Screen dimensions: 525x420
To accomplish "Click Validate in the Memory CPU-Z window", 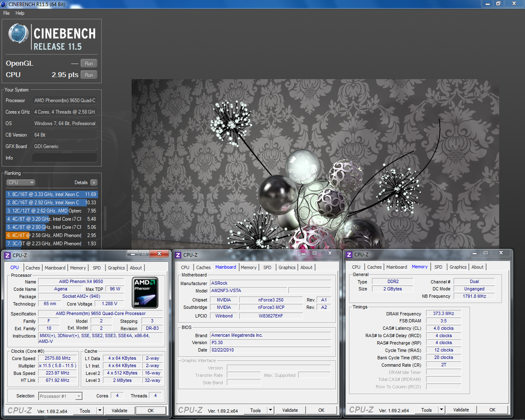I will pyautogui.click(x=461, y=410).
